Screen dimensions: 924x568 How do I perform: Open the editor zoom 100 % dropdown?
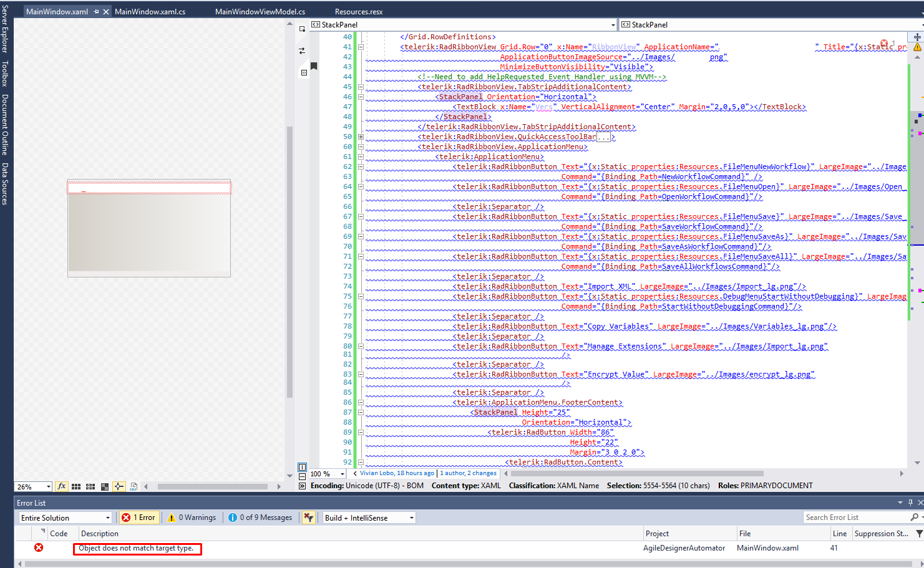click(x=328, y=474)
